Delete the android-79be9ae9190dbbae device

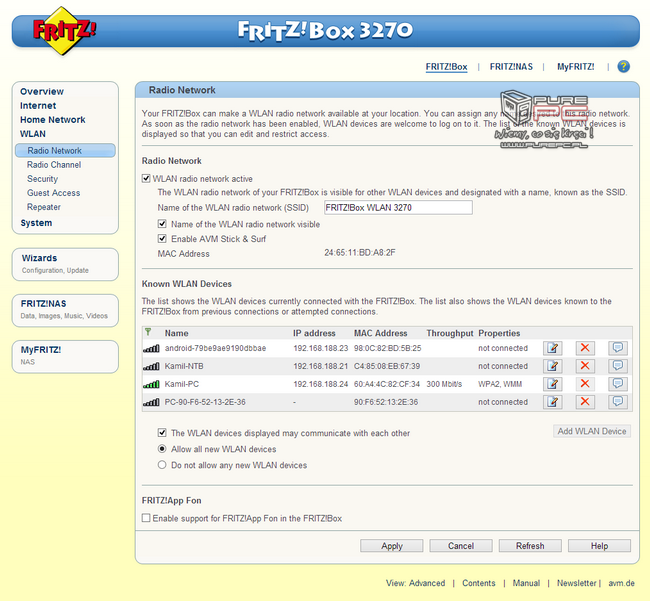585,348
